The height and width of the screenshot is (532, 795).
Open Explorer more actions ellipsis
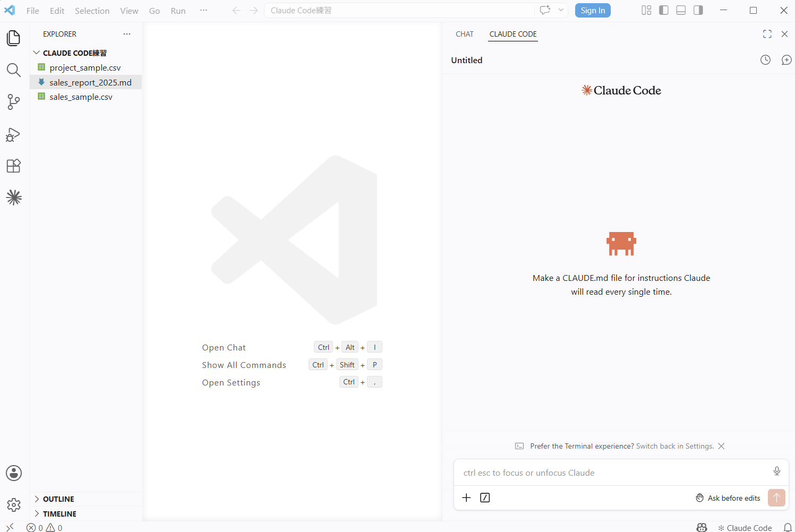point(126,34)
